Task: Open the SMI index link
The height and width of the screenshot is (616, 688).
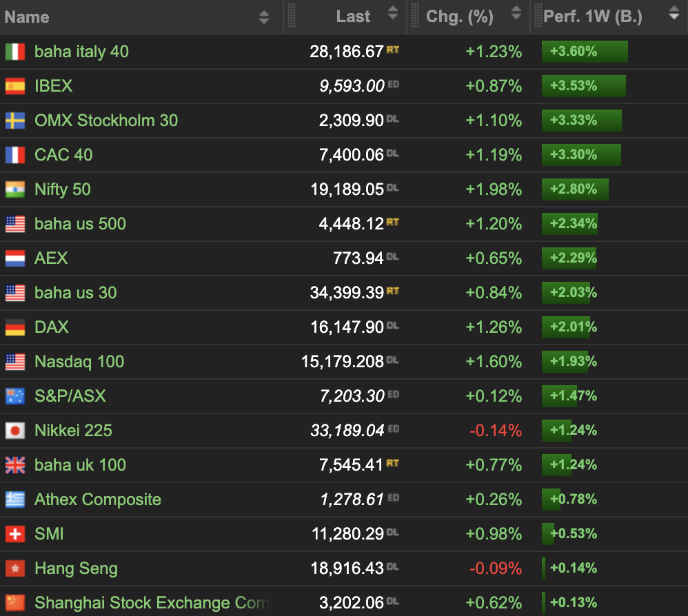Action: [x=49, y=534]
